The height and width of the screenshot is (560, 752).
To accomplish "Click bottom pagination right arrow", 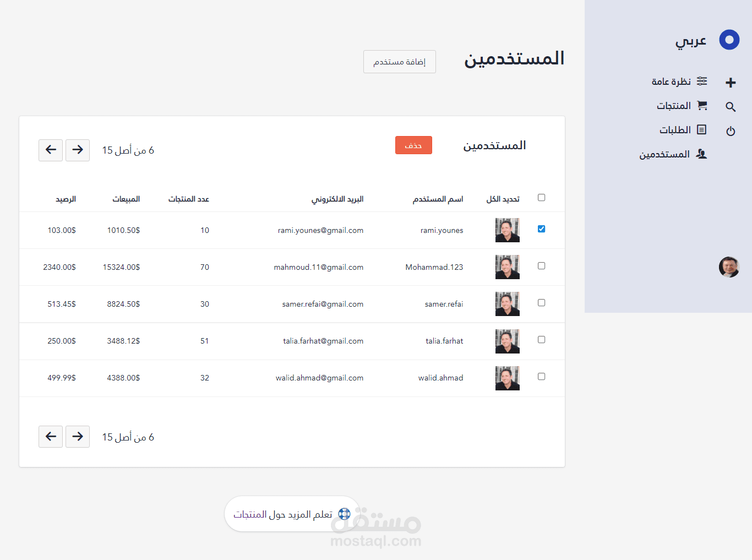I will pos(78,437).
